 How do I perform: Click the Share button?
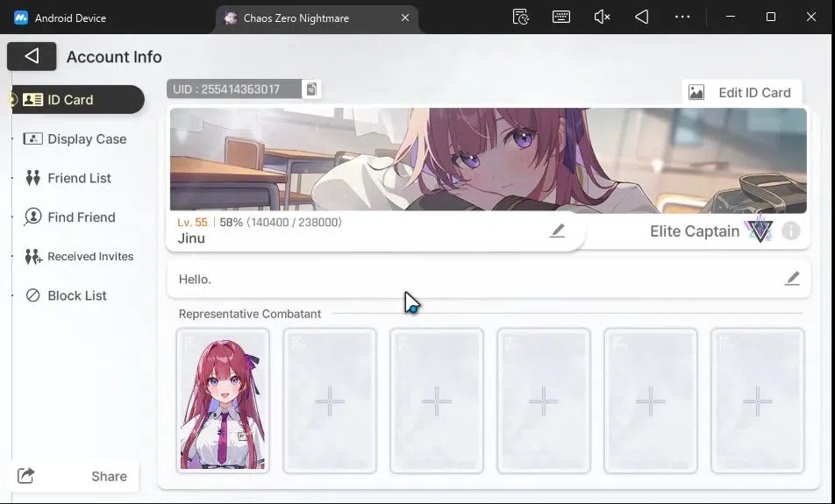(x=73, y=476)
